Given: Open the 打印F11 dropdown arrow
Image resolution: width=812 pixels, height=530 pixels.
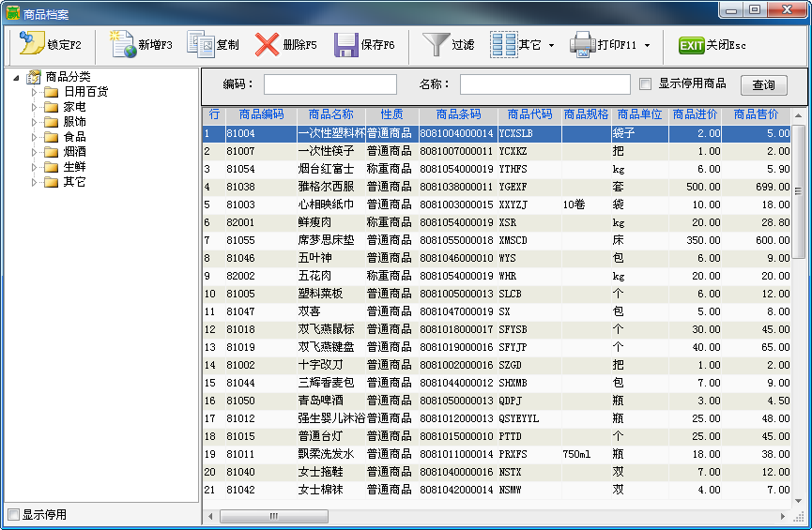Looking at the screenshot, I should [647, 45].
